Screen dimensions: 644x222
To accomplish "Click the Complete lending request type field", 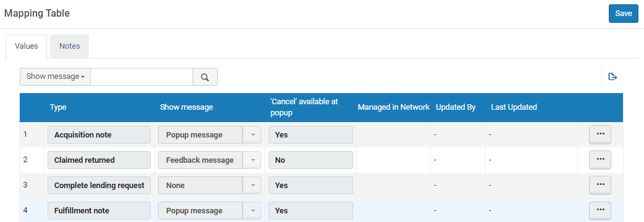I will pos(99,186).
